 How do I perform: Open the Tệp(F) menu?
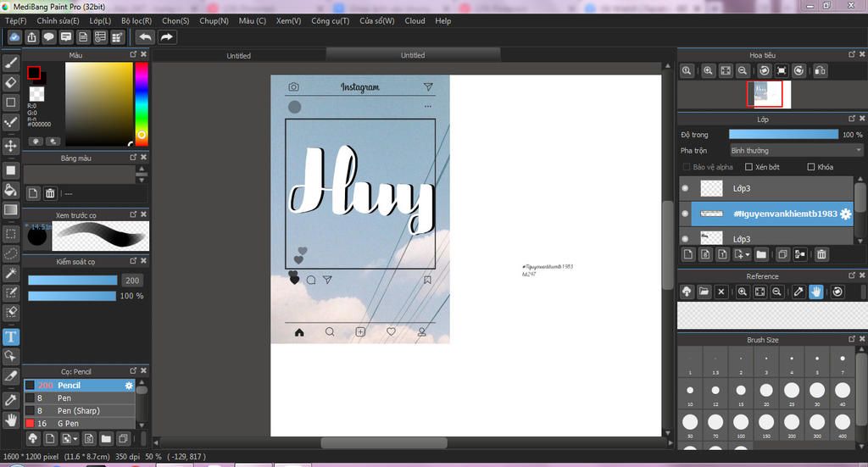click(15, 21)
